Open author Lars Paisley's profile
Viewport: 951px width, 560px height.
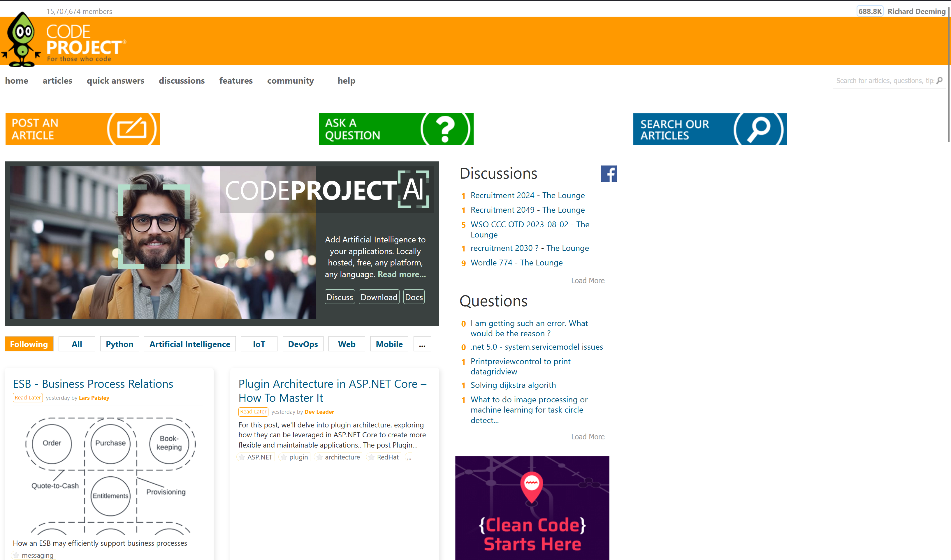94,398
